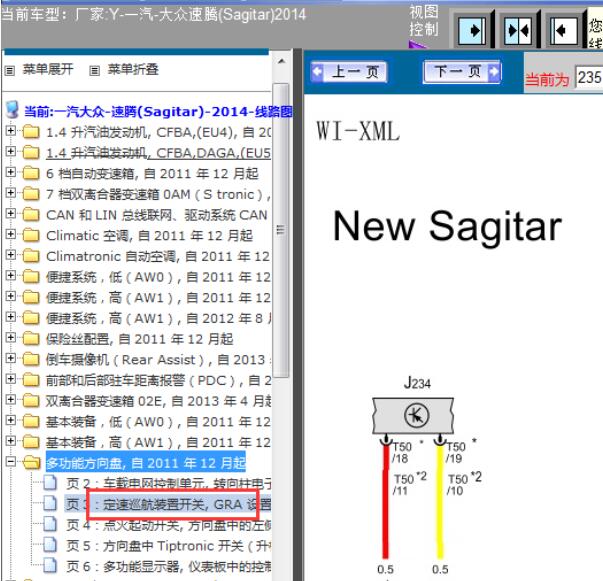Click the computer icon beside 当前:一汽大众-速腾
This screenshot has height=581, width=603.
12,110
